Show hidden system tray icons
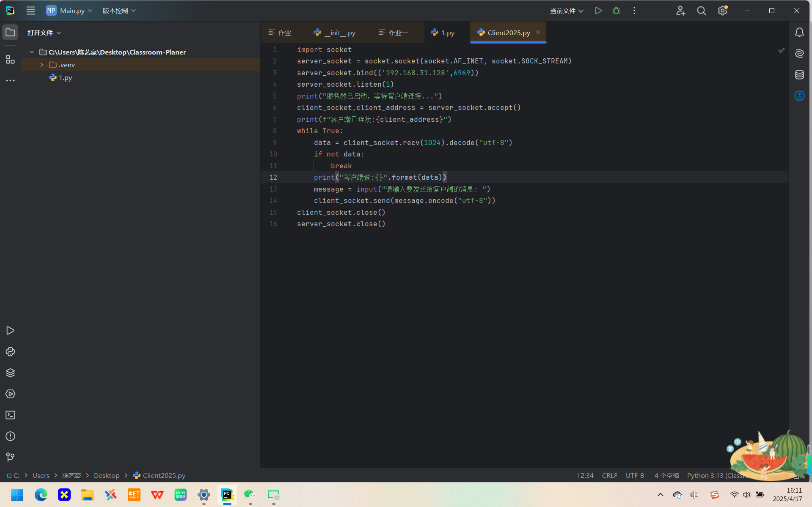The image size is (812, 507). pos(660,495)
